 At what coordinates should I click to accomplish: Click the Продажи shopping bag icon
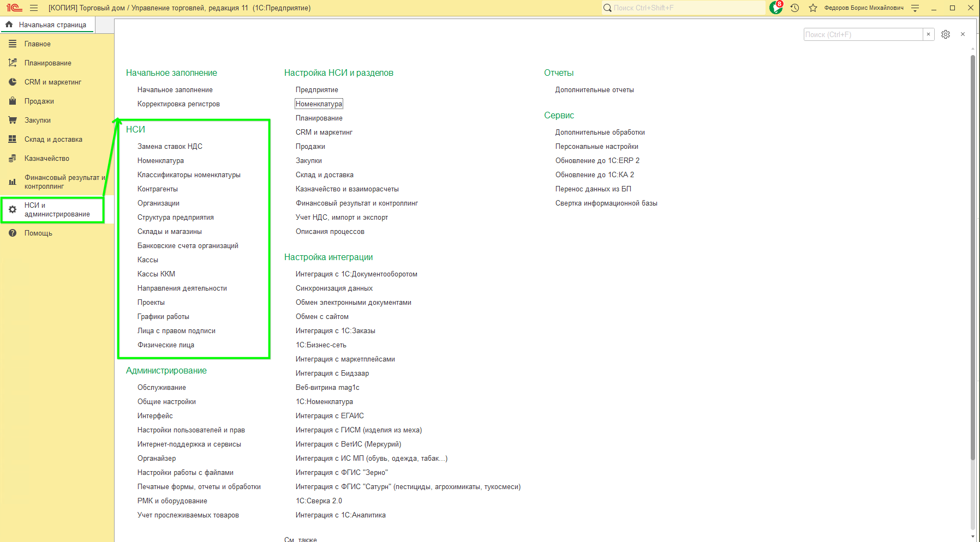pyautogui.click(x=13, y=101)
